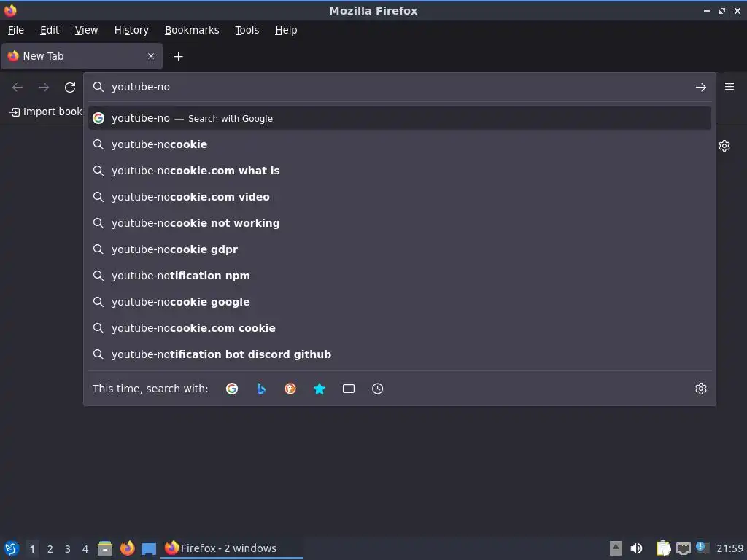Switch to workspace 1
This screenshot has width=747, height=560.
click(x=32, y=548)
